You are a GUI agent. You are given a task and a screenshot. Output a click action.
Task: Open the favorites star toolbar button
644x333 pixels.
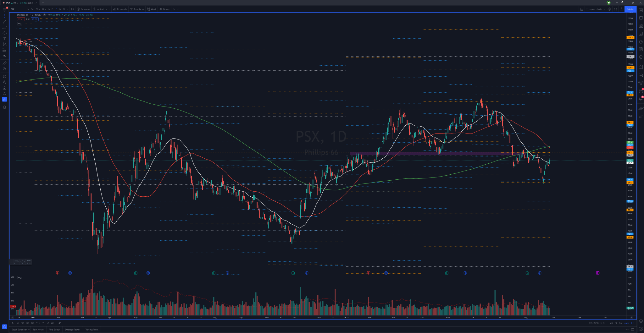pyautogui.click(x=4, y=327)
